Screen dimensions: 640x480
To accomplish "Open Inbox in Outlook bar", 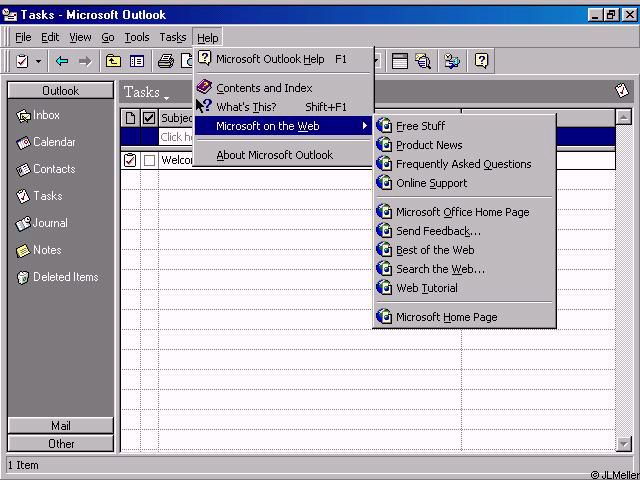I will (38, 116).
